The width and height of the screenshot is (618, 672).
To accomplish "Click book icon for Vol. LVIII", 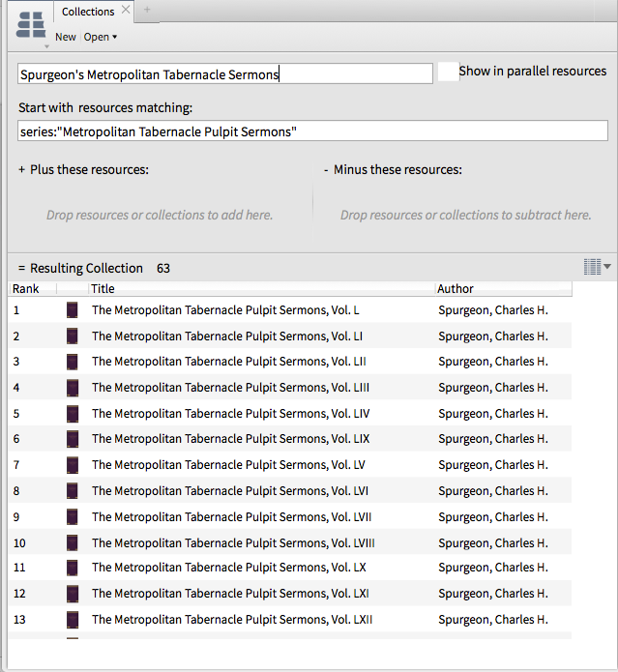I will point(73,543).
